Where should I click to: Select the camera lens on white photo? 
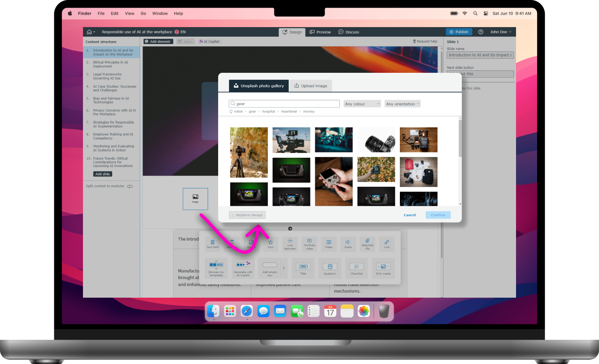376,140
